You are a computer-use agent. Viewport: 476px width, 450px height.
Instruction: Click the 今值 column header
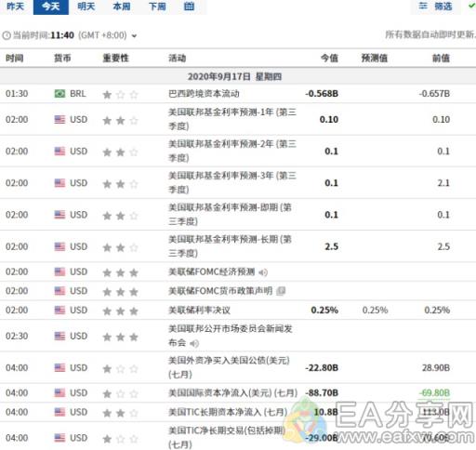[329, 58]
